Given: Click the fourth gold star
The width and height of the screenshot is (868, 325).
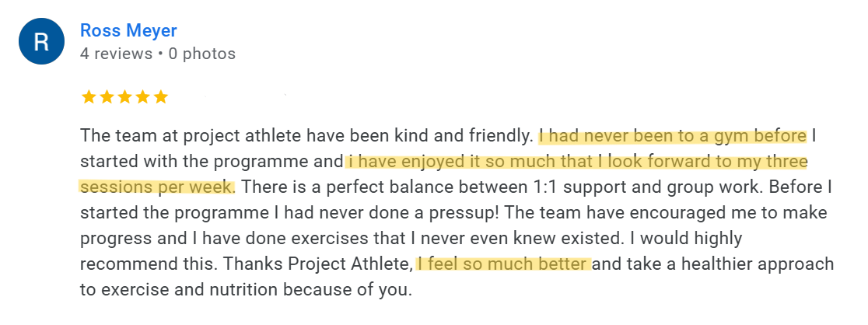Looking at the screenshot, I should (x=142, y=97).
